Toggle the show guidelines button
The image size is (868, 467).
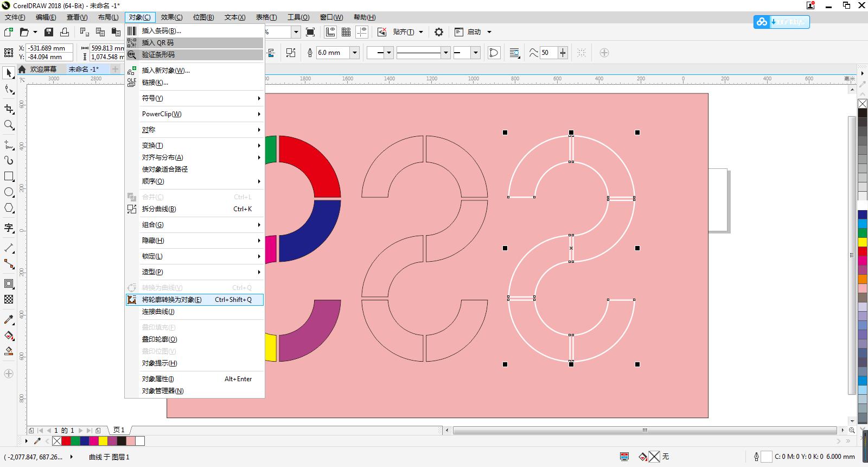tap(362, 32)
